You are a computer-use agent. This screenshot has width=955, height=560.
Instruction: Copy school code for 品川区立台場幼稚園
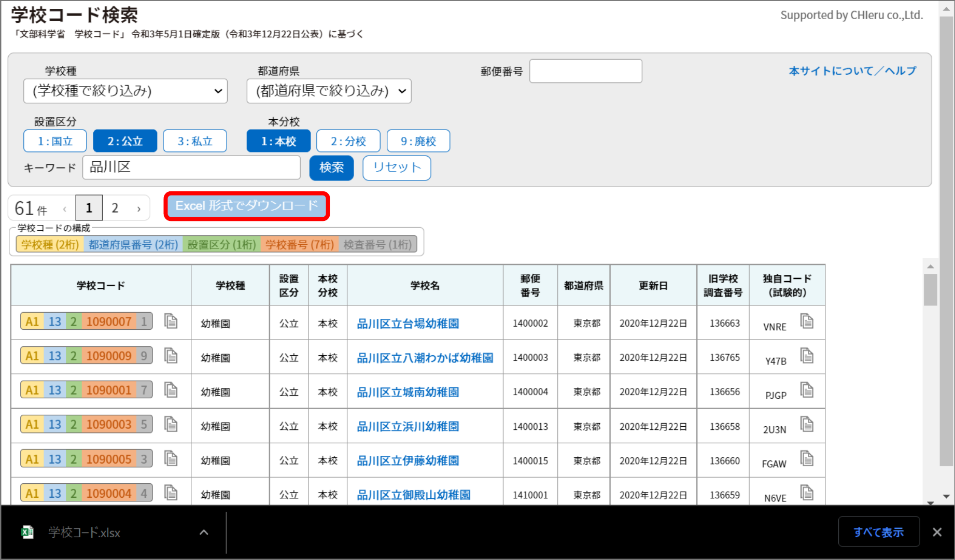[171, 321]
